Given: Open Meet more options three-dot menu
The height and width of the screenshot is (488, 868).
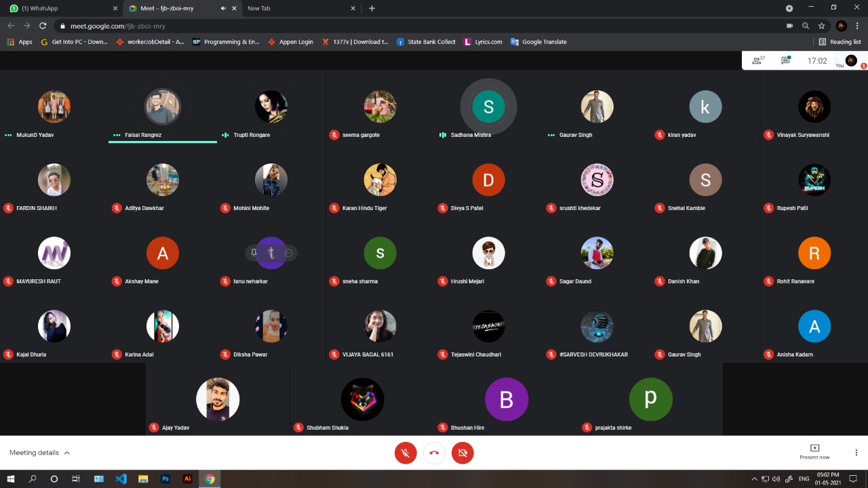Looking at the screenshot, I should [856, 453].
